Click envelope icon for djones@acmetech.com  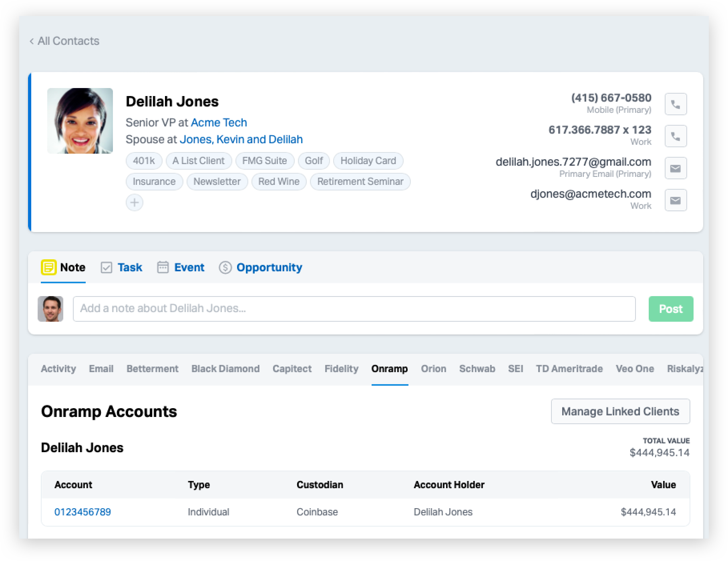676,200
